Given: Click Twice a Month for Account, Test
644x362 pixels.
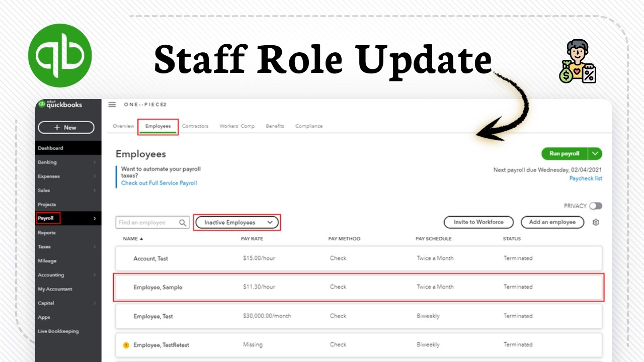Looking at the screenshot, I should coord(435,258).
